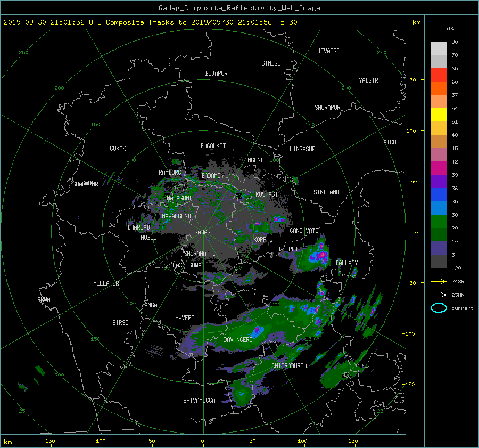Click the SHIVAMOGGA city label
This screenshot has height=448, width=479.
199,401
